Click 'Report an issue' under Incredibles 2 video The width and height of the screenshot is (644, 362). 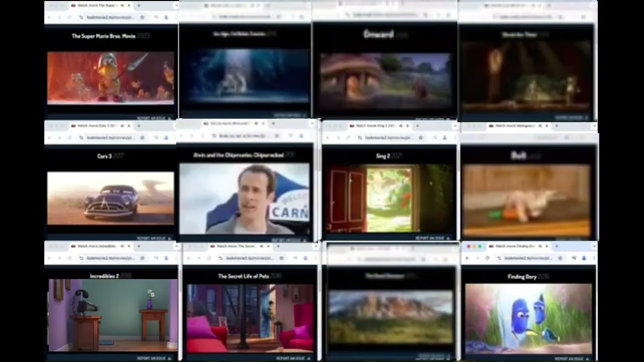pos(154,358)
